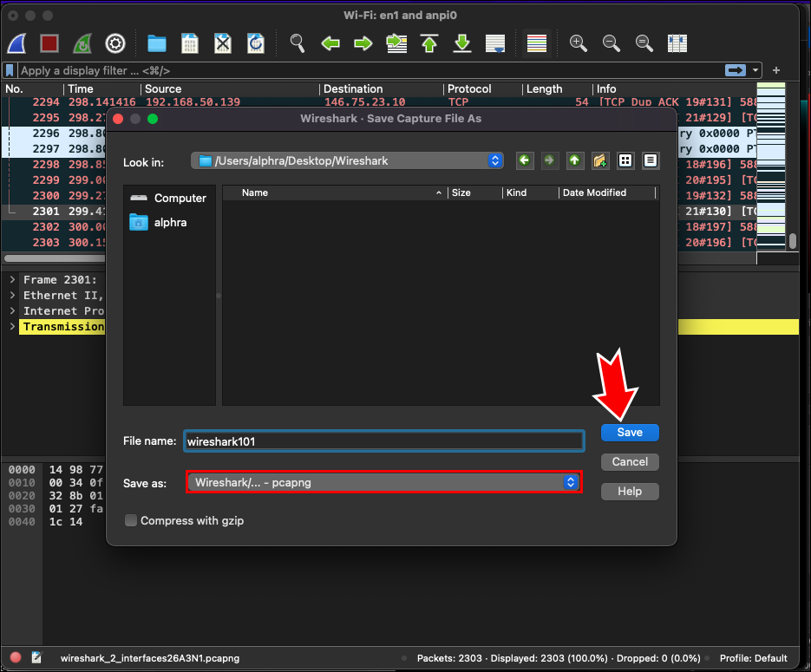Open the Save as file type dropdown
Viewport: 811px width, 672px height.
coord(383,483)
